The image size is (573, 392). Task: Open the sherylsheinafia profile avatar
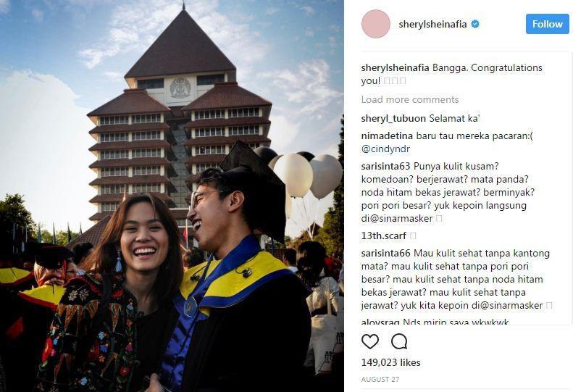tap(376, 24)
